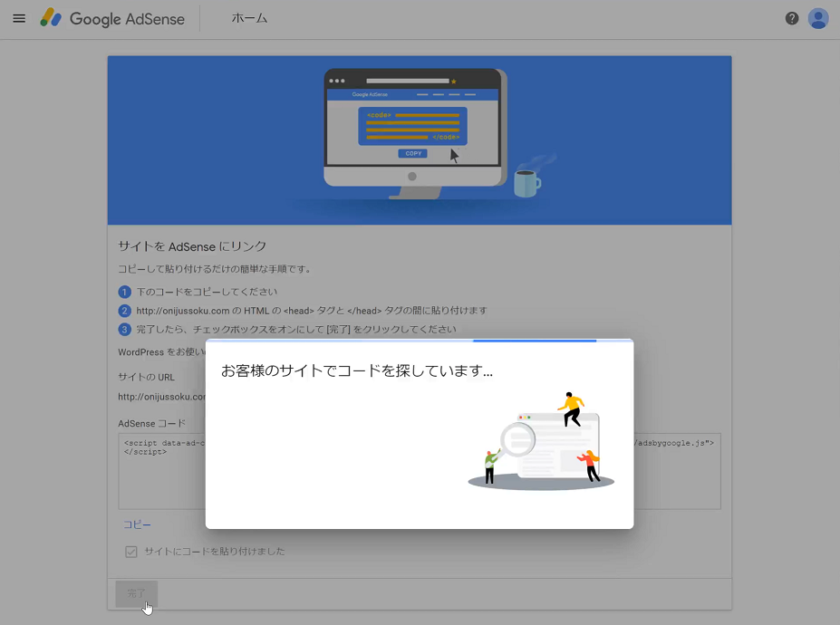Image resolution: width=840 pixels, height=625 pixels.
Task: Click the コピーして貼り付けるだけの簡単な手順です text
Action: pos(214,269)
